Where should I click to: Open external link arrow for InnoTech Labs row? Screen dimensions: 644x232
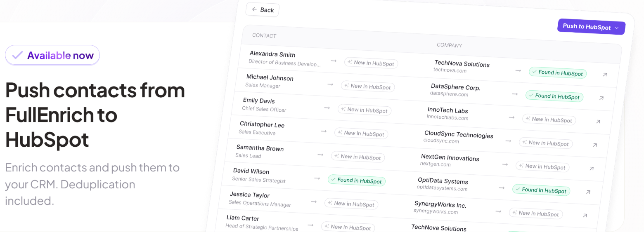[598, 122]
